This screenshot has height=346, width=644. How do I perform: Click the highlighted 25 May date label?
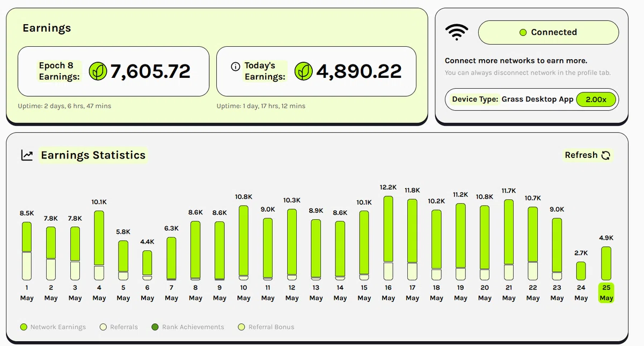(x=606, y=293)
